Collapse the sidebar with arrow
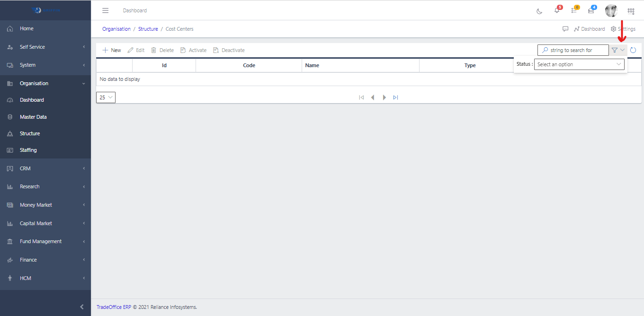This screenshot has width=644, height=316. coord(82,307)
